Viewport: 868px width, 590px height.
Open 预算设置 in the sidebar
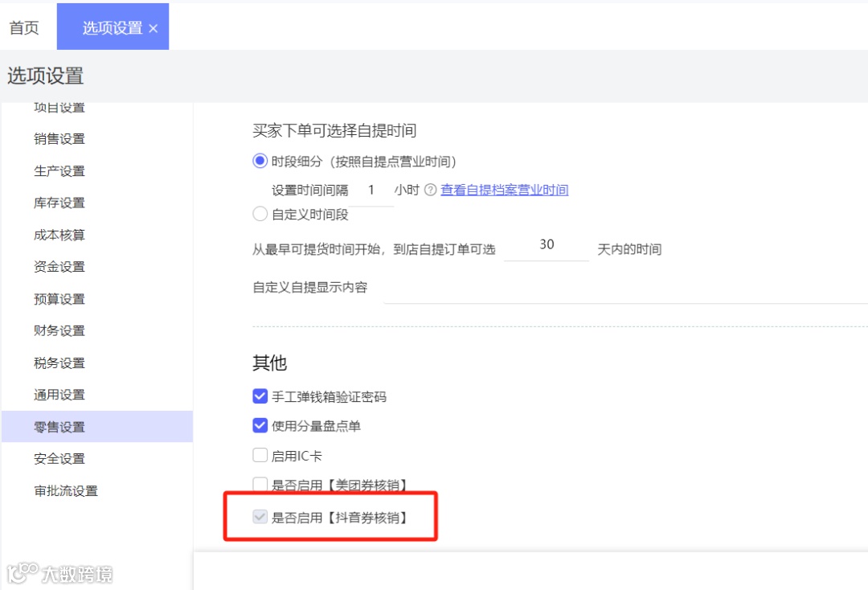coord(59,299)
